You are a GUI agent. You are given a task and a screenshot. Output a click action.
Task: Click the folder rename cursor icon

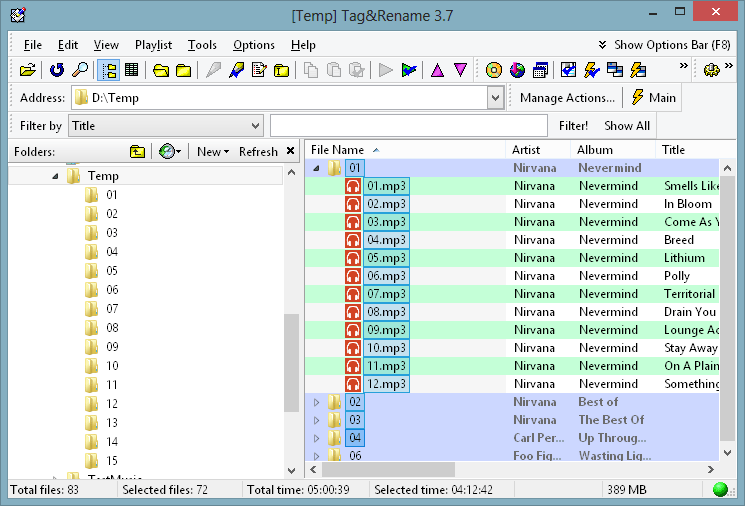point(282,70)
